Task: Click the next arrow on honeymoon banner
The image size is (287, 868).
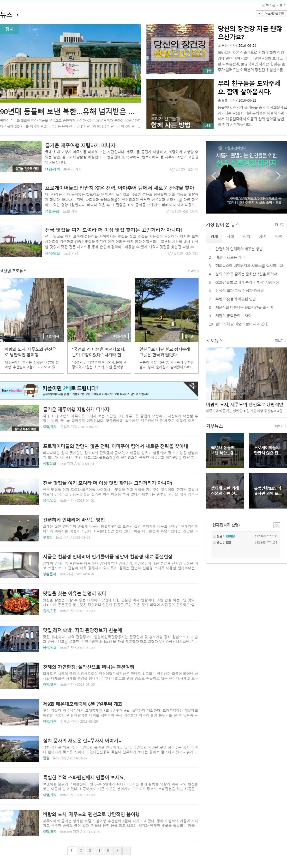Action: pyautogui.click(x=278, y=175)
